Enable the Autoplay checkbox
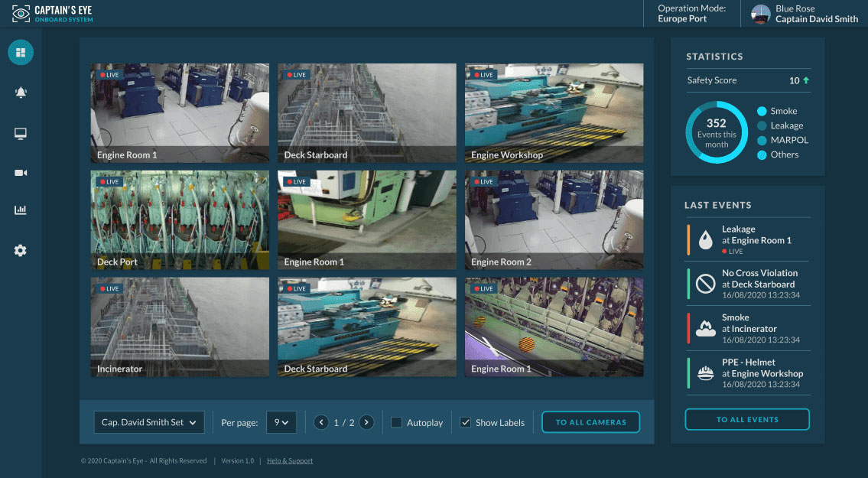The width and height of the screenshot is (868, 478). click(396, 422)
